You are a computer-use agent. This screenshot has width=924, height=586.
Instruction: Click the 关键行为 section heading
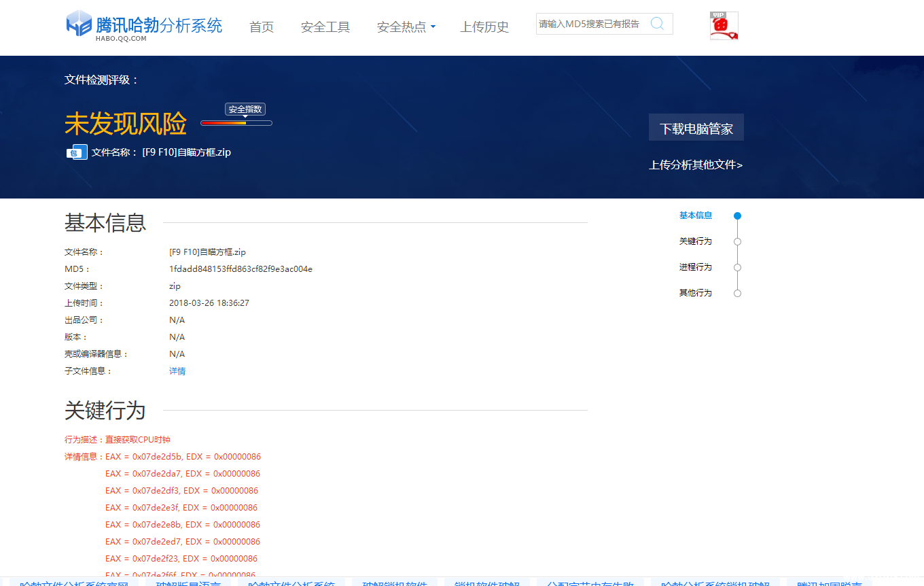(105, 411)
